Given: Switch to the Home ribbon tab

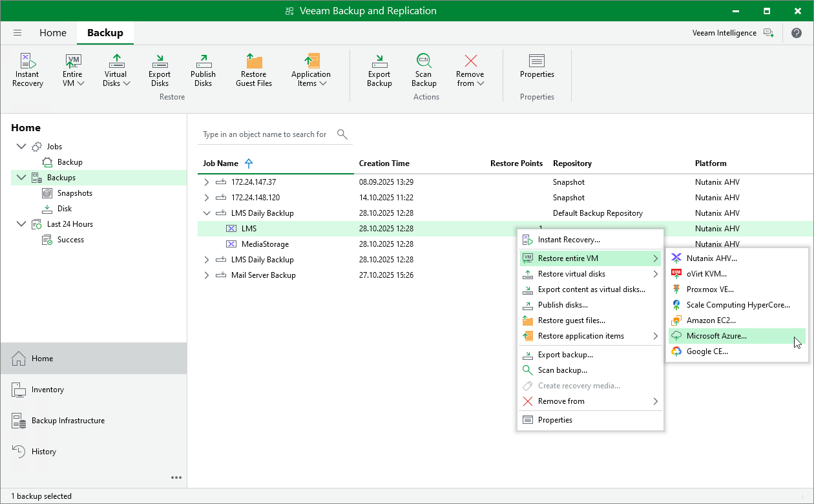Looking at the screenshot, I should point(53,33).
